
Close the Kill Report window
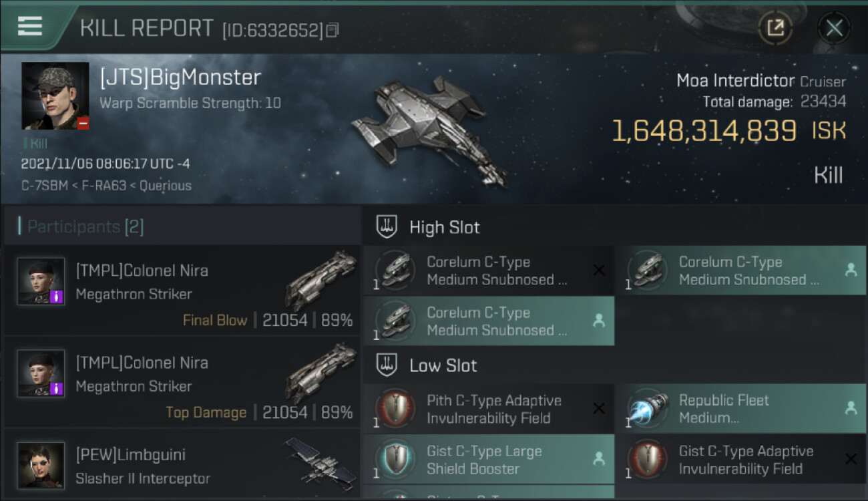click(834, 28)
